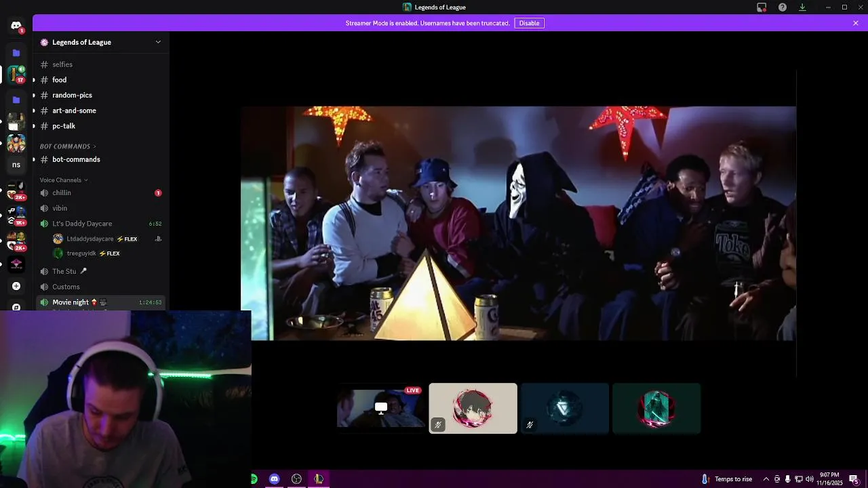Open Spotify from the taskbar

click(254, 479)
